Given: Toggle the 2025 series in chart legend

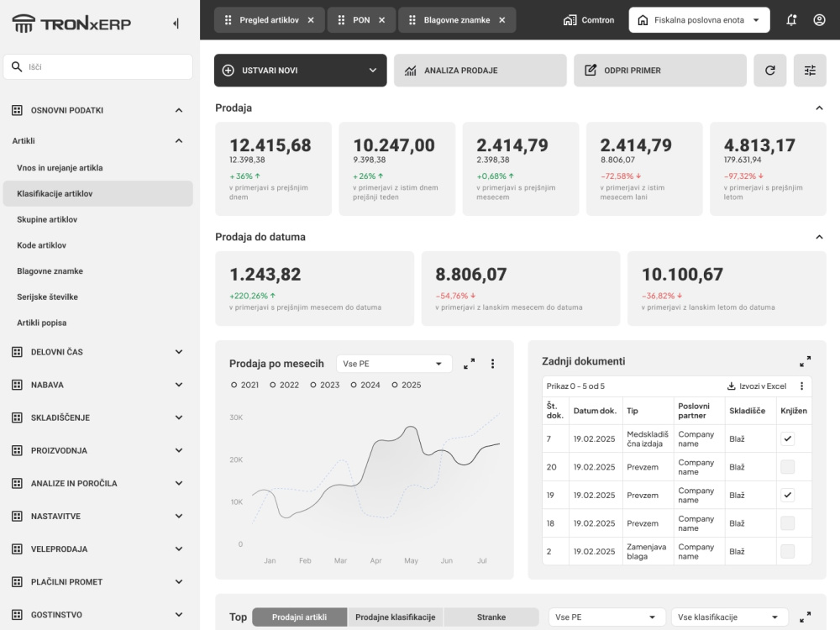Looking at the screenshot, I should tap(406, 386).
